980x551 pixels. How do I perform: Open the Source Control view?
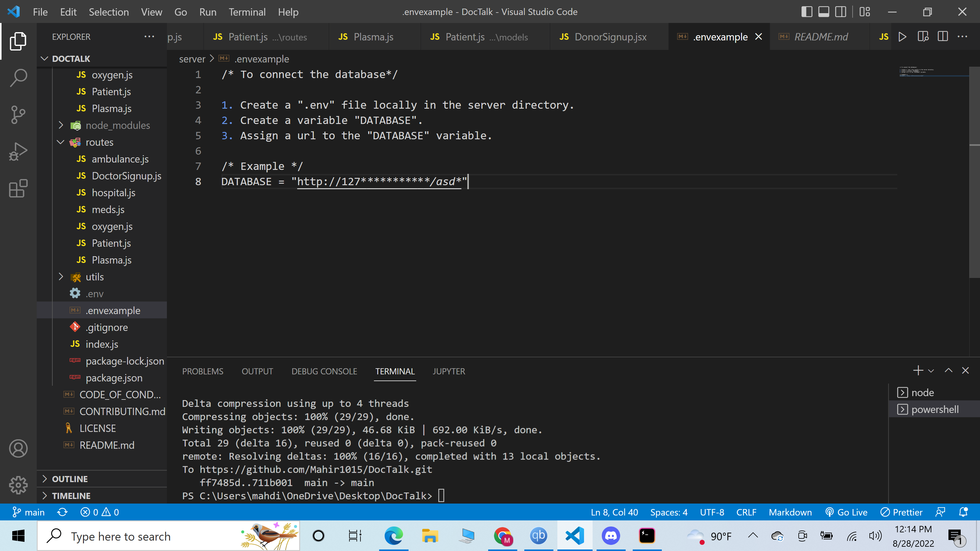(x=18, y=114)
